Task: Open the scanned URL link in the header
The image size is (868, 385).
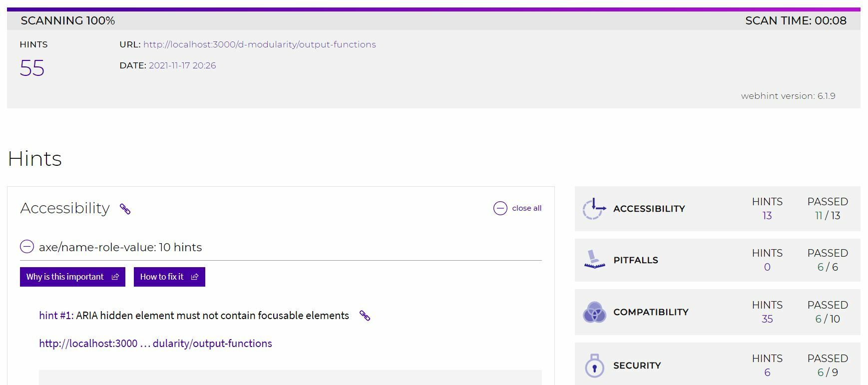Action: point(260,44)
